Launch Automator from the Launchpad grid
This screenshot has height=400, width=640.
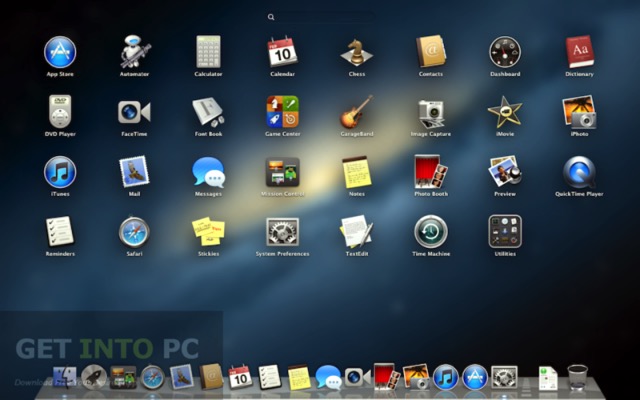pos(134,52)
